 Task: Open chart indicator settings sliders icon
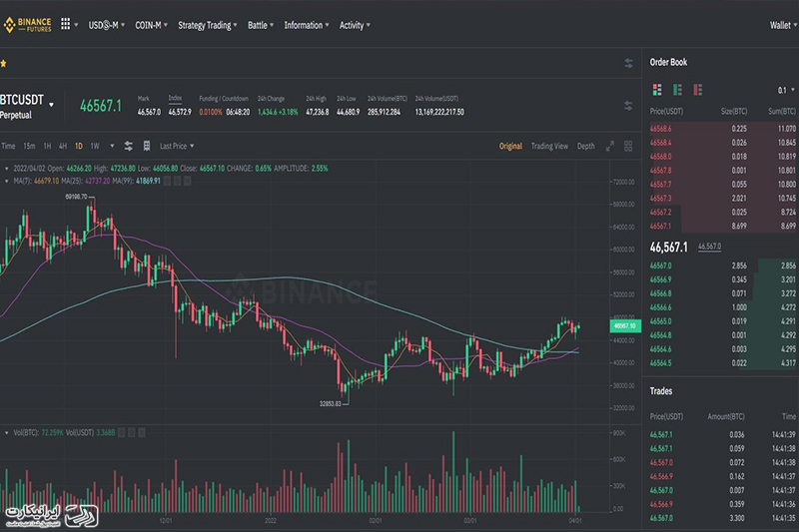tap(129, 146)
